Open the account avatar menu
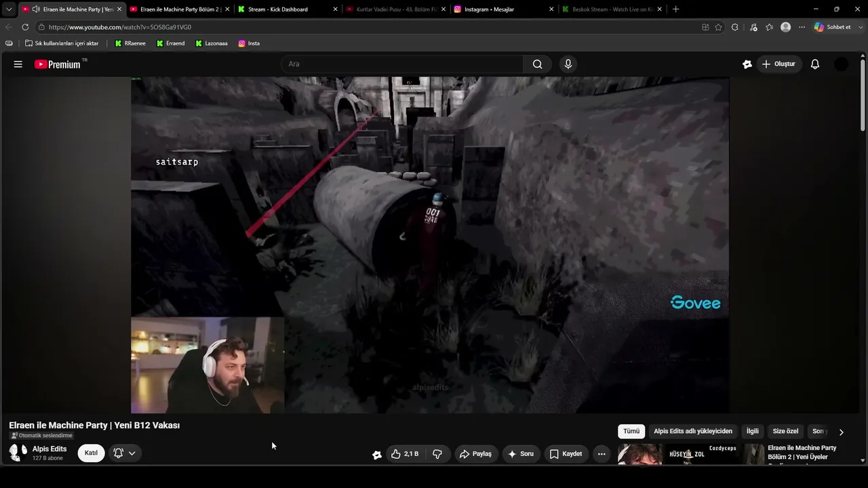 tap(841, 64)
